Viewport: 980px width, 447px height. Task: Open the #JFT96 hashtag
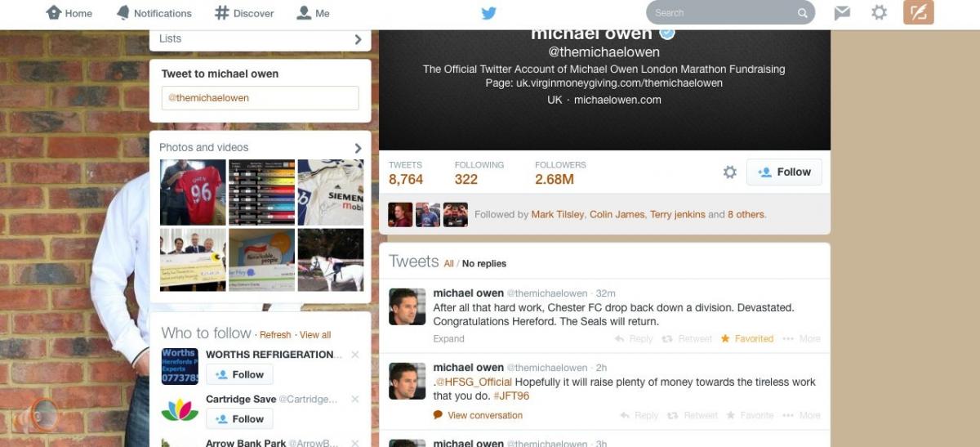pyautogui.click(x=511, y=396)
